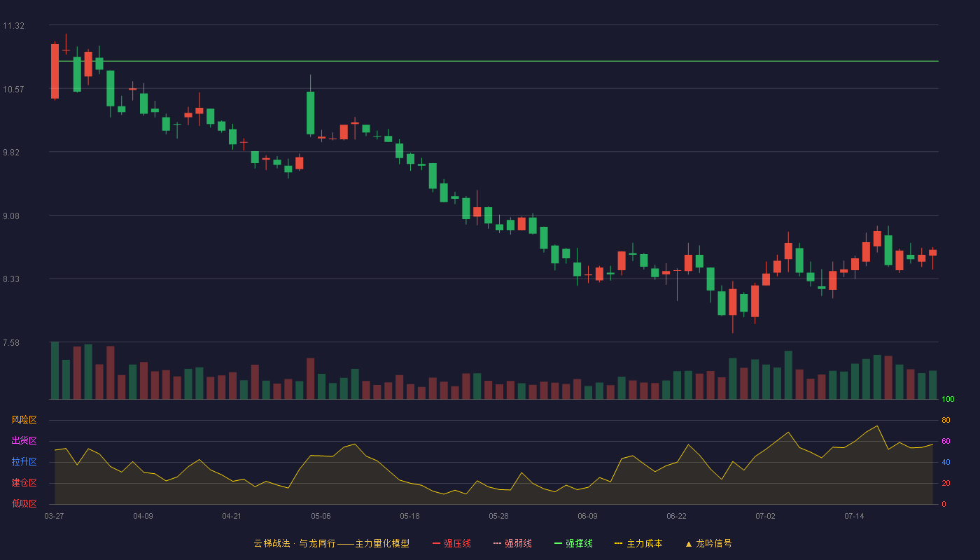This screenshot has width=980, height=560.
Task: Toggle the 龙吟信号 legend entry
Action: click(x=708, y=543)
